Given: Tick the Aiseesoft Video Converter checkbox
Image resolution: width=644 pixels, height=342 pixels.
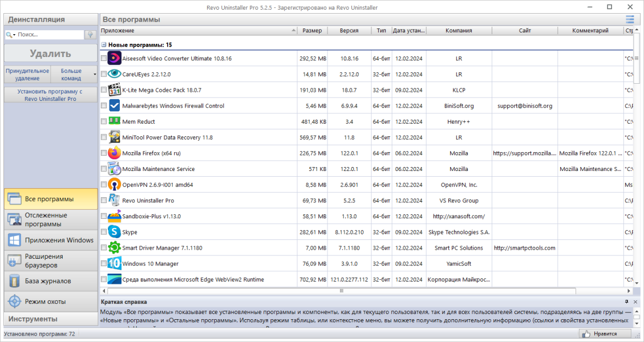Looking at the screenshot, I should (x=104, y=58).
